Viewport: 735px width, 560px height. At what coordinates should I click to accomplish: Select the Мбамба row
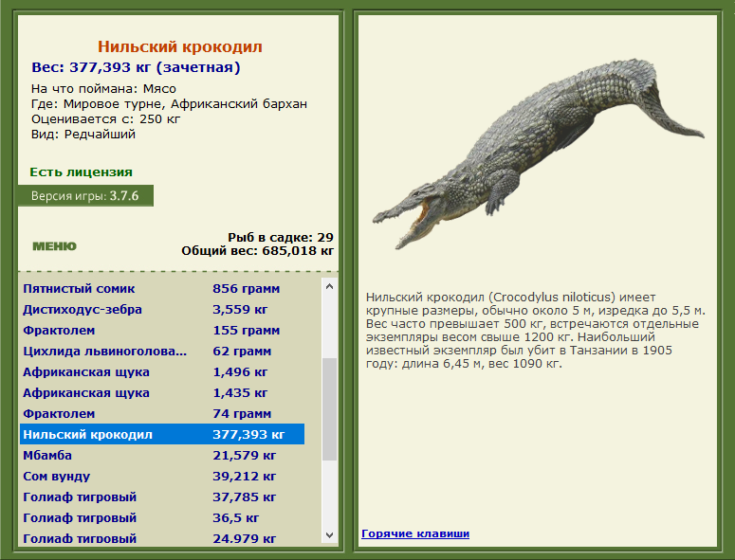coord(162,455)
